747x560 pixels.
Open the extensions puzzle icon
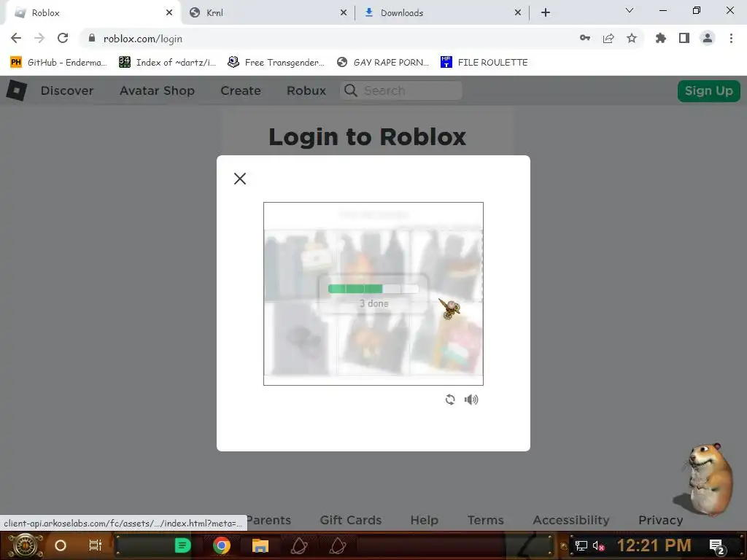pos(661,38)
